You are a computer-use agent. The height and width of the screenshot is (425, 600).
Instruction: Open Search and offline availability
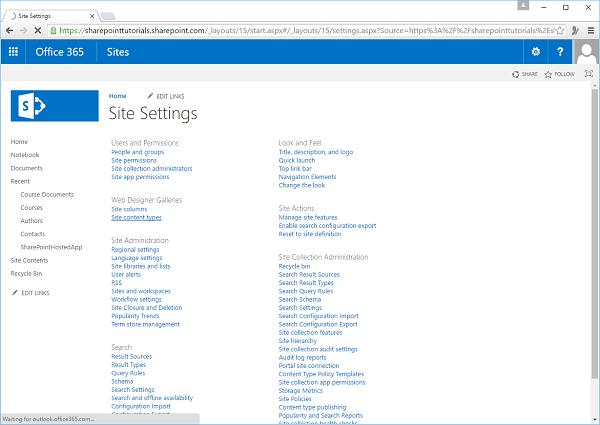click(152, 398)
